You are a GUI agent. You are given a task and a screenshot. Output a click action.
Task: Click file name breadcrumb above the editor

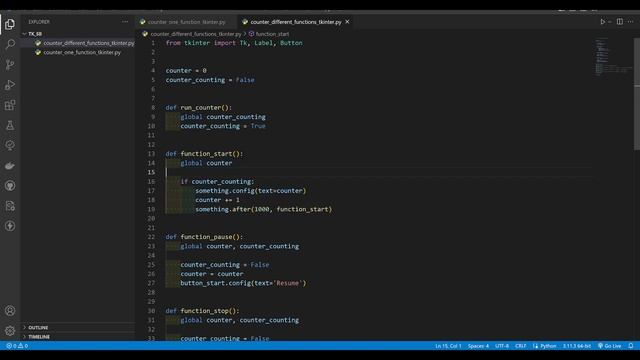[x=196, y=34]
